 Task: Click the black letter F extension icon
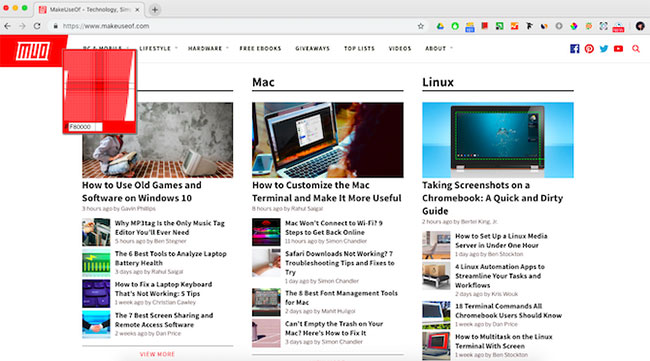tap(529, 26)
